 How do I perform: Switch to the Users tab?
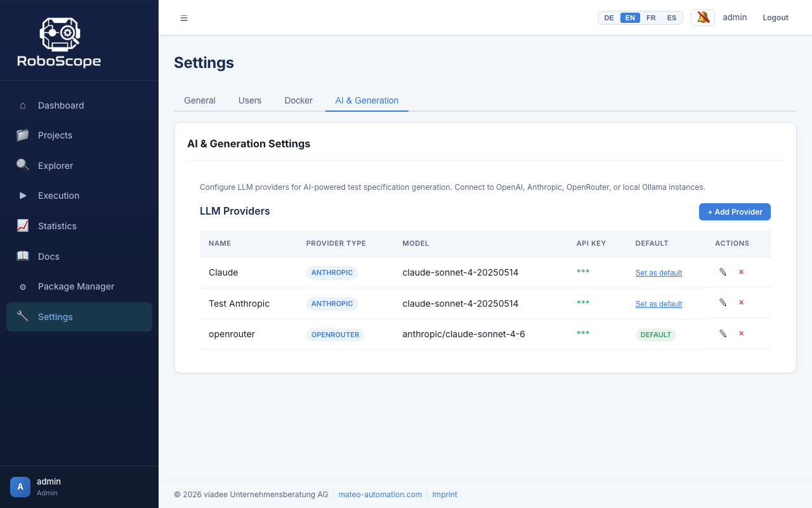click(x=250, y=100)
